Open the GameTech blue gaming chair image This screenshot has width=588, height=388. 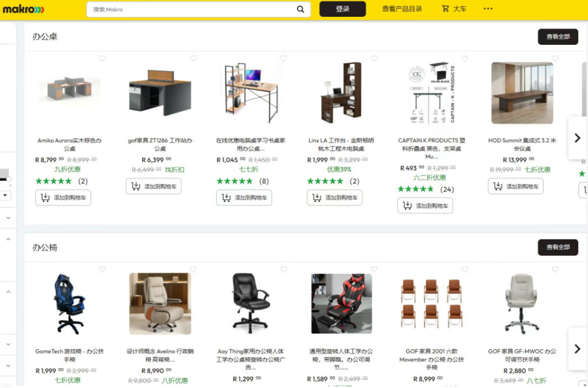click(x=69, y=304)
